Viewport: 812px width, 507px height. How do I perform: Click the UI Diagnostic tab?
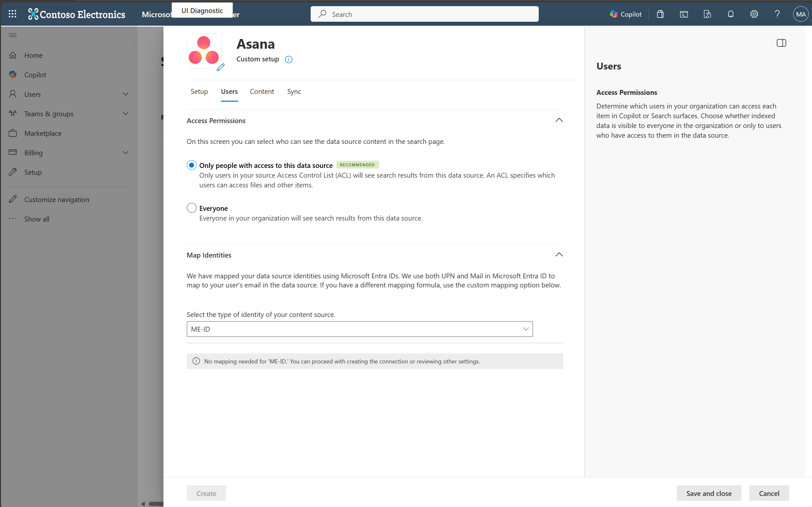[x=202, y=10]
